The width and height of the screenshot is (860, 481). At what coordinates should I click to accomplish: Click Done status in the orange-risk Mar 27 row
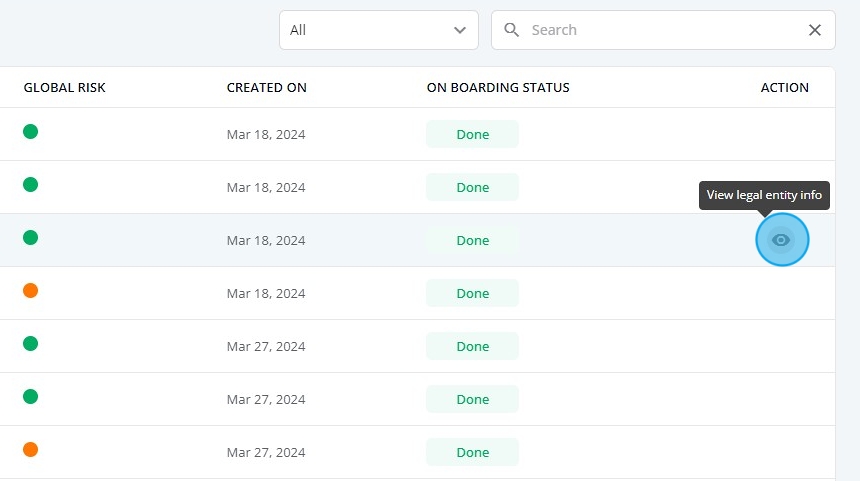472,452
